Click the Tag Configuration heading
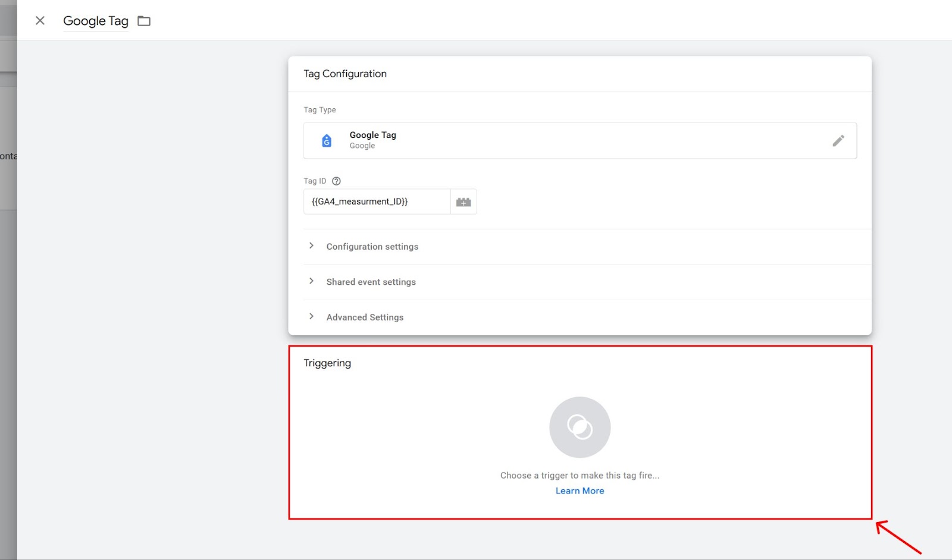 (x=345, y=74)
